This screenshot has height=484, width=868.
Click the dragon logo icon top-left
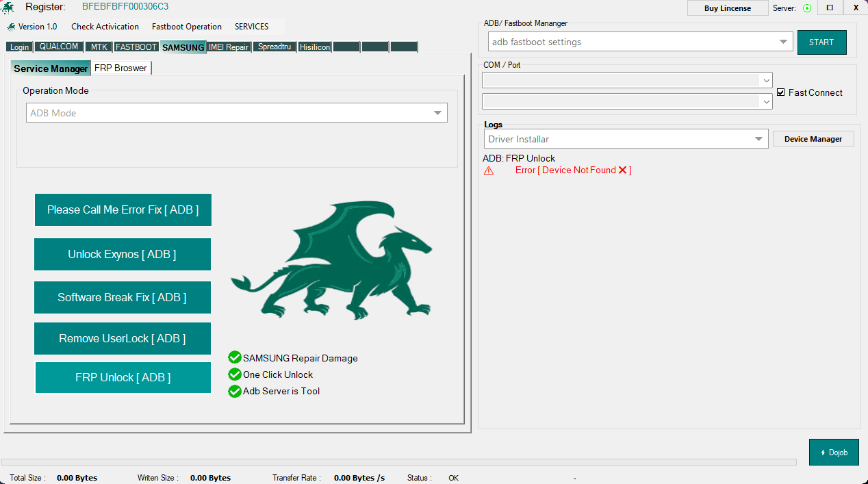[8, 8]
